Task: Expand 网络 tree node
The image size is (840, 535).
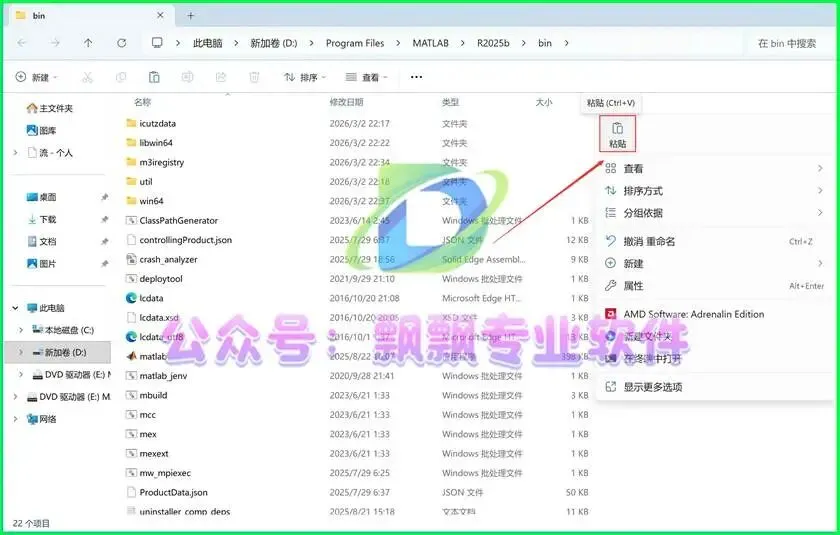Action: pos(15,419)
